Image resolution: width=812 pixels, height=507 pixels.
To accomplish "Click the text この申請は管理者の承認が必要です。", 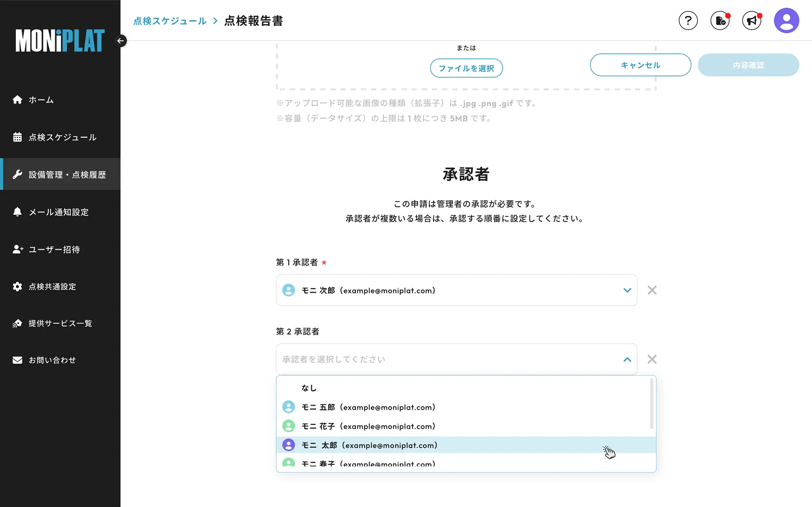I will tap(466, 204).
